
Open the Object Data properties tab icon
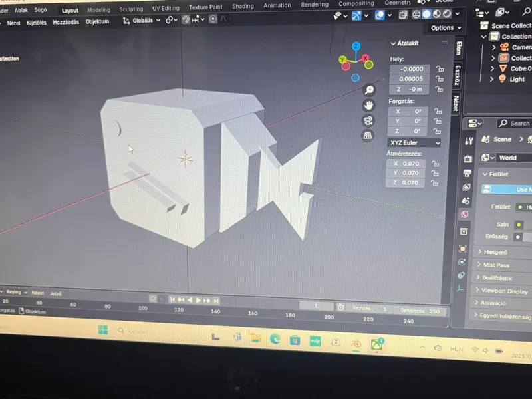(x=460, y=289)
